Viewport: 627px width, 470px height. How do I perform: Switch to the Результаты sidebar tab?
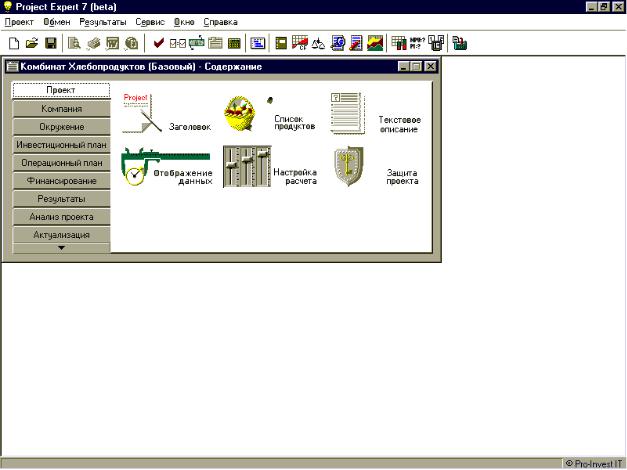pyautogui.click(x=61, y=199)
